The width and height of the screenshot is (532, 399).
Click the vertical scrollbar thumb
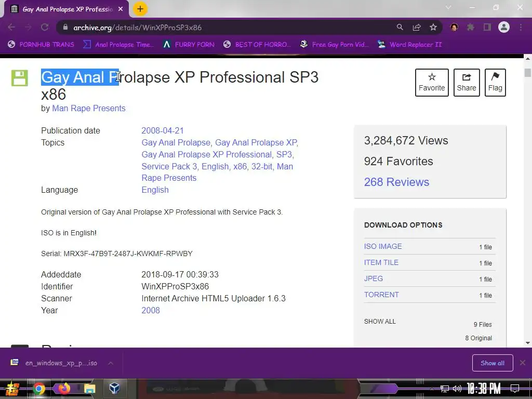[x=528, y=73]
